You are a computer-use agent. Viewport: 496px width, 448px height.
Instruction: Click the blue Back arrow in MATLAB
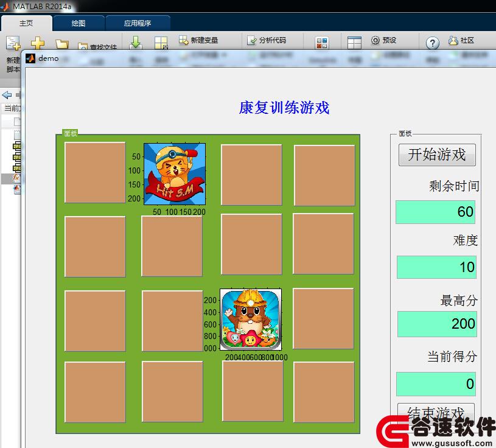pyautogui.click(x=7, y=94)
